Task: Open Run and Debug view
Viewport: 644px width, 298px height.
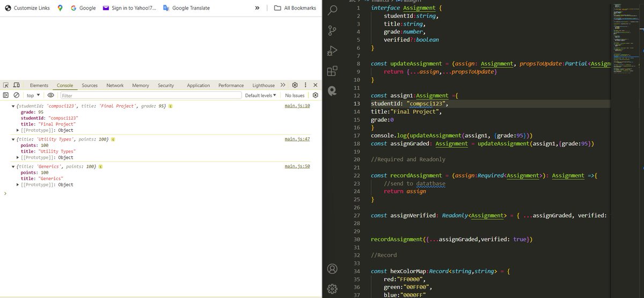Action: pyautogui.click(x=332, y=50)
